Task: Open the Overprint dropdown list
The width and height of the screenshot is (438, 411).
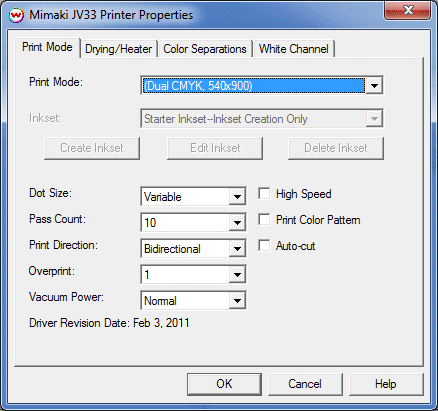Action: click(237, 274)
